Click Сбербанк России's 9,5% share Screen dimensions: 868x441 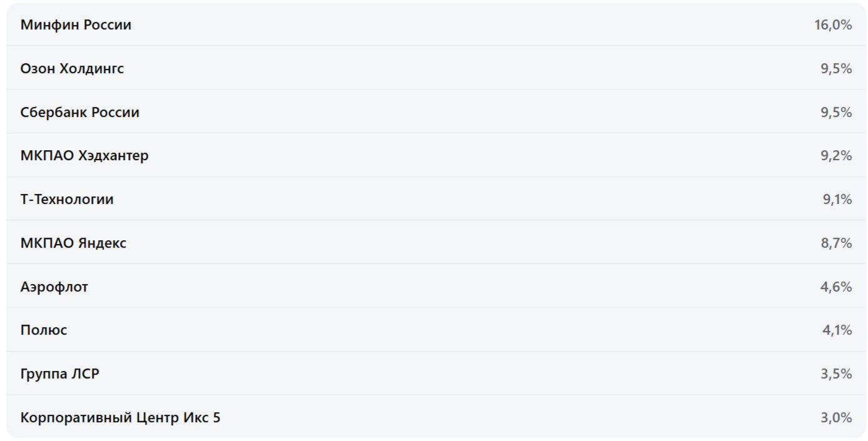pyautogui.click(x=836, y=113)
